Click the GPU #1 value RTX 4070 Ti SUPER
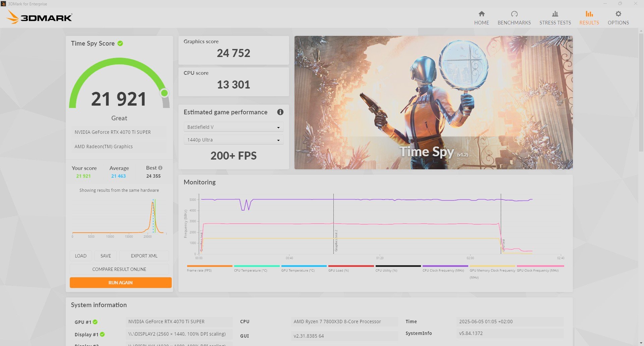The image size is (644, 346). (x=179, y=322)
